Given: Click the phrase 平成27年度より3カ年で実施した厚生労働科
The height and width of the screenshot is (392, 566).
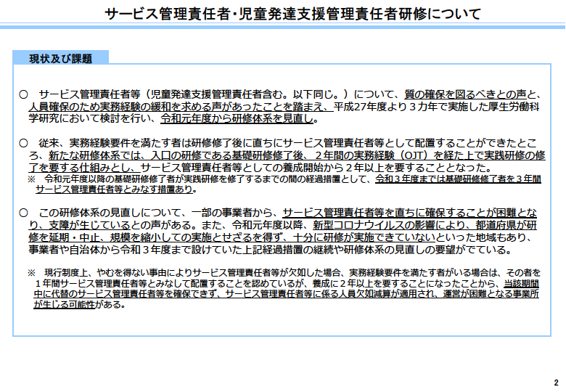Looking at the screenshot, I should click(x=436, y=107).
